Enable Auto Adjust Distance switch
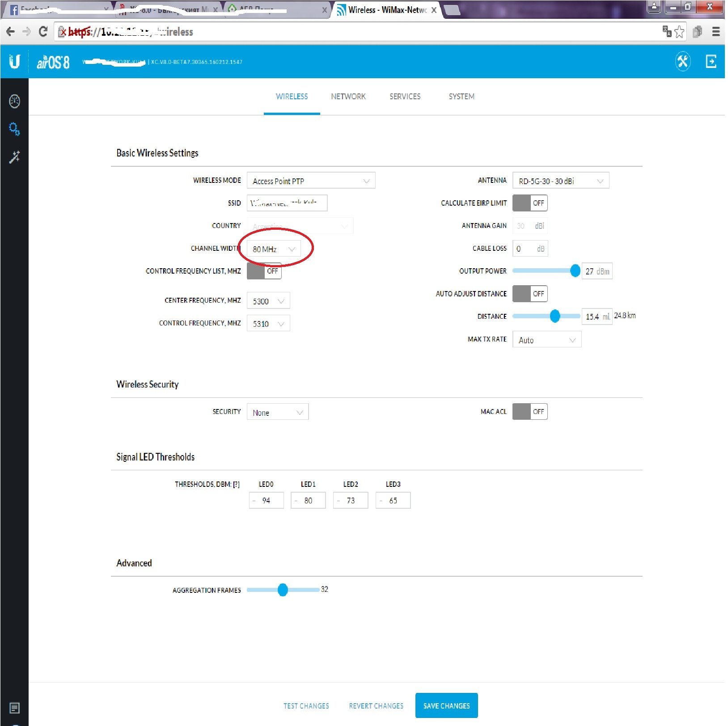Screen dimensions: 728x726 pos(529,294)
